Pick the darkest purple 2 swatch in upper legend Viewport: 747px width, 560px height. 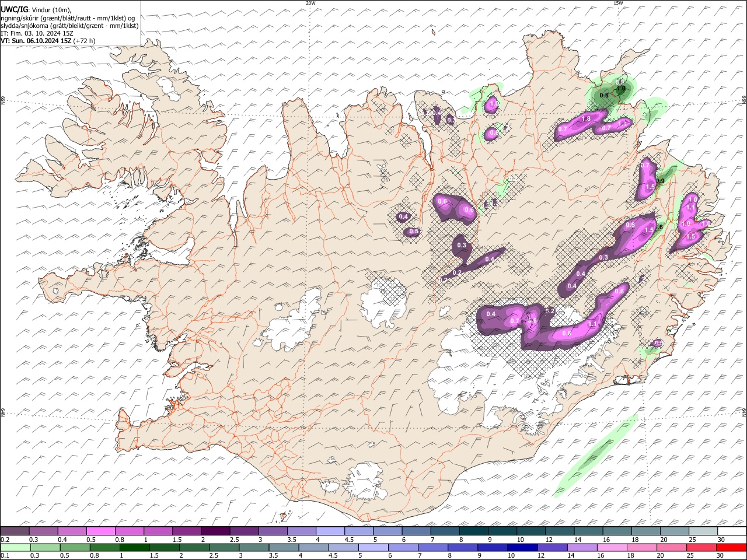pos(215,531)
